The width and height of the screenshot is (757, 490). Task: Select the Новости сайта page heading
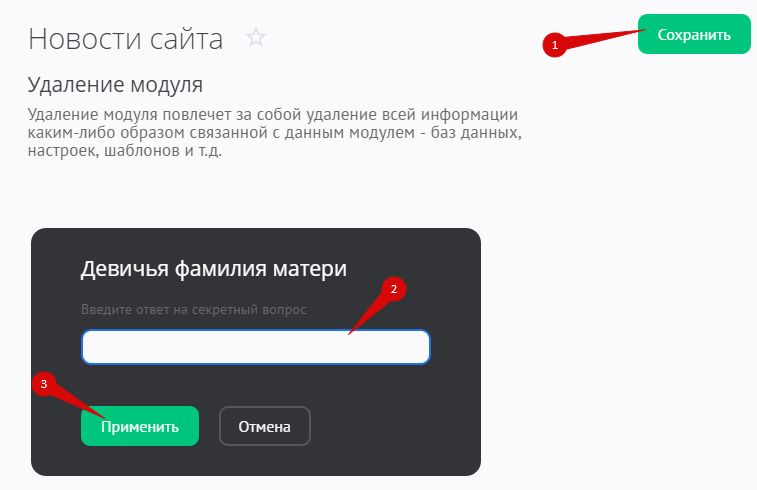[126, 39]
